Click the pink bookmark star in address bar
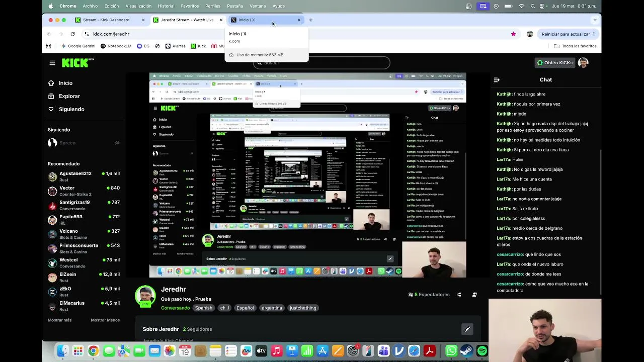The height and width of the screenshot is (362, 644). tap(513, 34)
